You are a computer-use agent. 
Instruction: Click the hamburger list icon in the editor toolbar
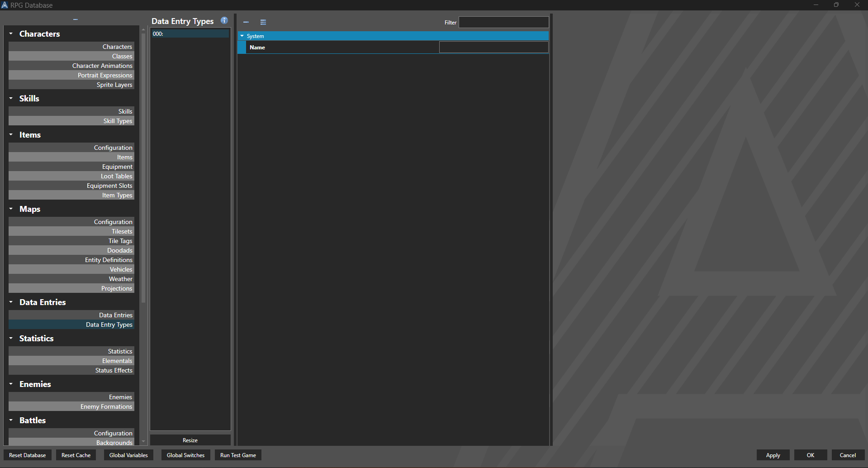click(x=263, y=22)
